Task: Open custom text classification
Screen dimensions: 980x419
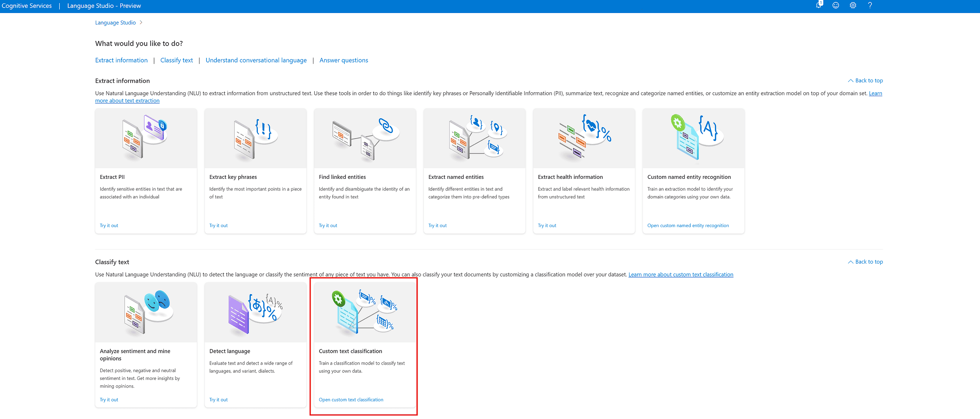Action: [351, 399]
